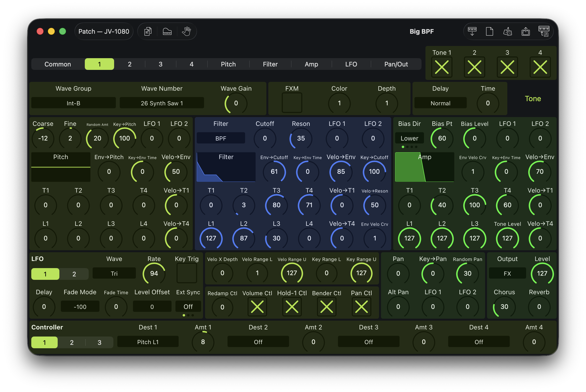
Task: Toggle the Volume Ctl checkbox
Action: pyautogui.click(x=257, y=307)
